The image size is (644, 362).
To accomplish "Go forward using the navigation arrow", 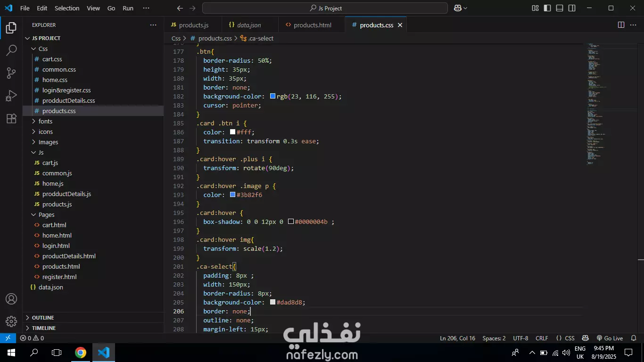I will click(x=192, y=8).
